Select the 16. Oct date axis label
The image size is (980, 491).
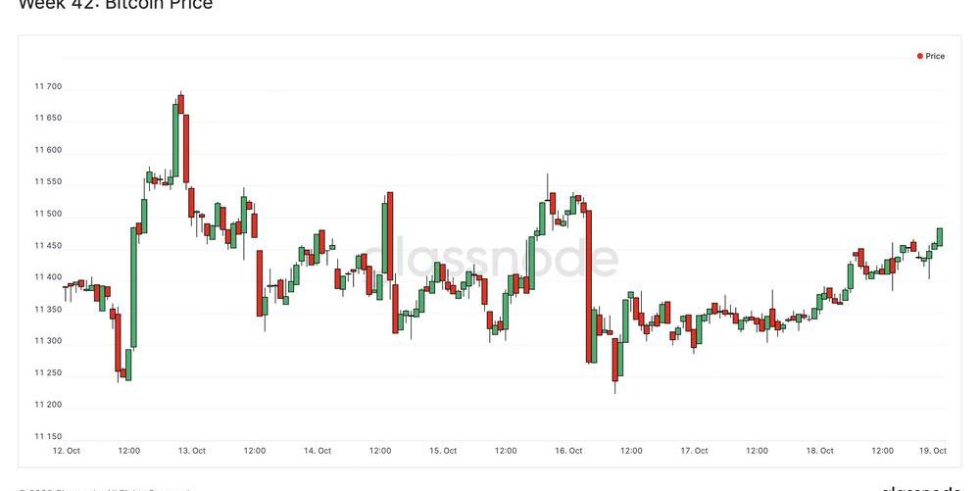(568, 451)
